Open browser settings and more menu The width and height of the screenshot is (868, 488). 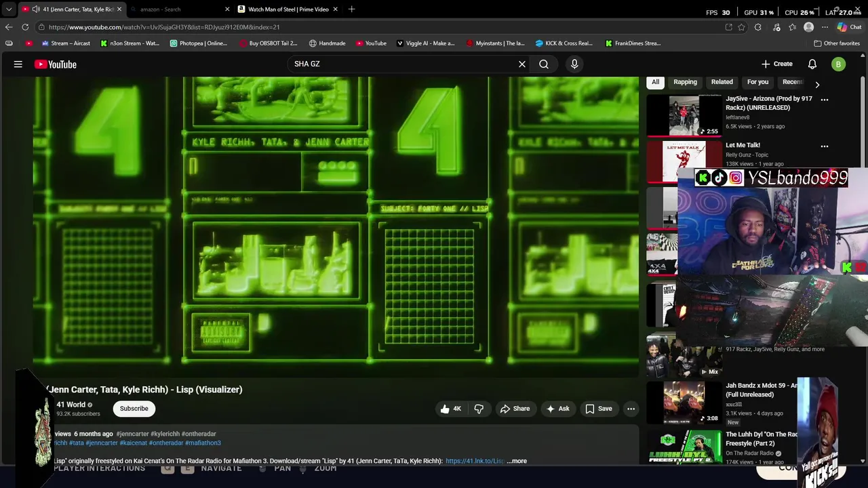coord(825,27)
